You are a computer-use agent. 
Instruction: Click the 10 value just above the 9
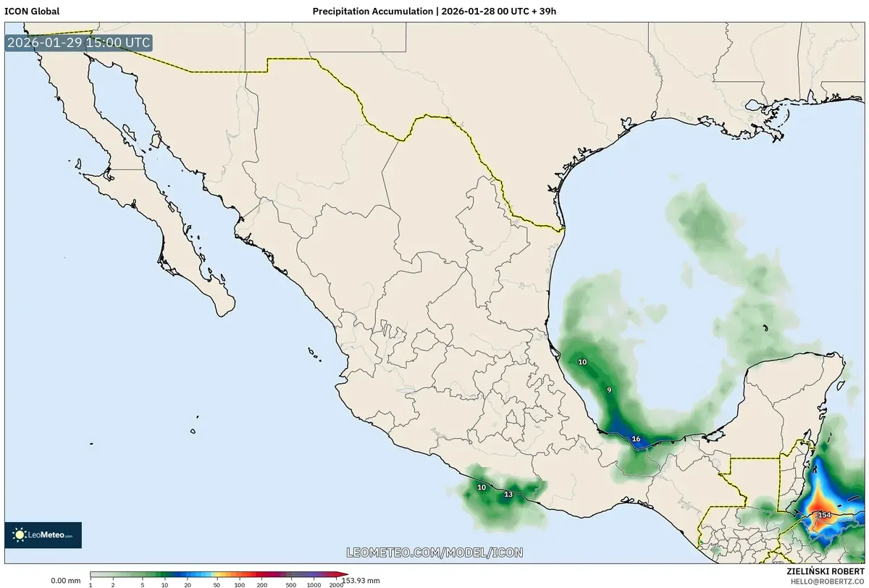582,361
